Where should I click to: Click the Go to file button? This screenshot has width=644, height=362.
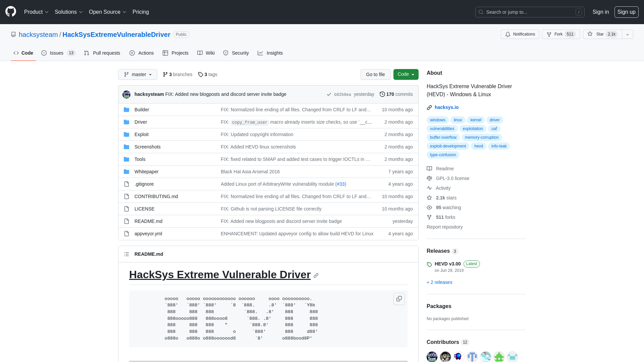click(x=375, y=74)
